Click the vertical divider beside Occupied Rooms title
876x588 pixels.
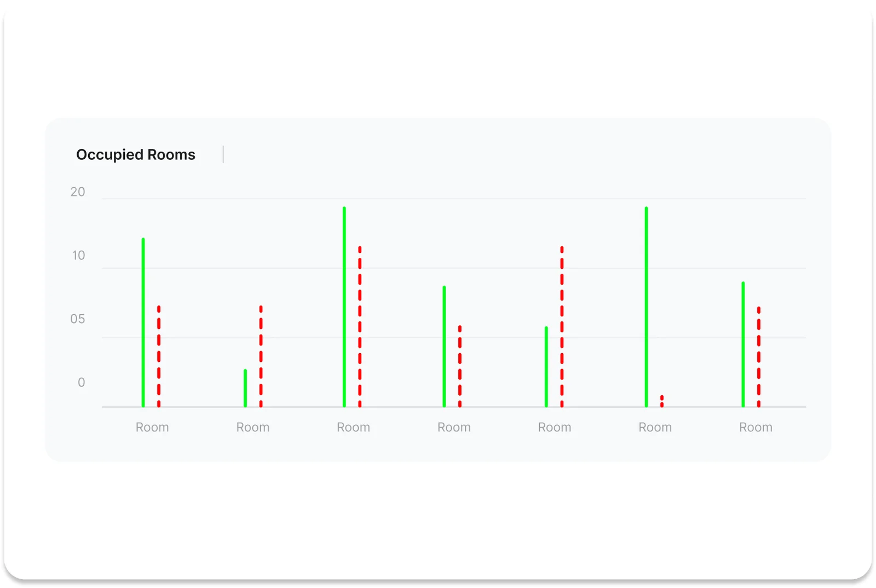(223, 154)
